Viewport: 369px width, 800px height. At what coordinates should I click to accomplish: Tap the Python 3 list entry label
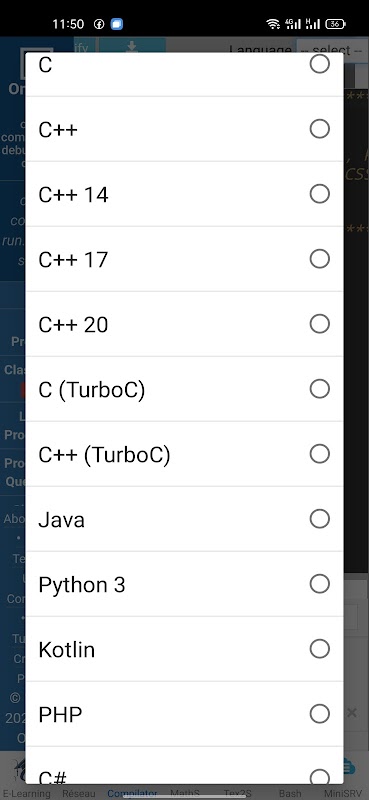pos(82,585)
